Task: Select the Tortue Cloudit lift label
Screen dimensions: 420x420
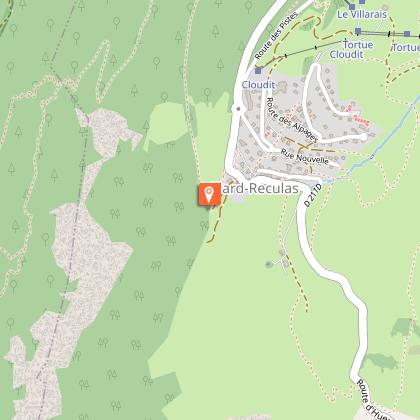Action: point(351,49)
